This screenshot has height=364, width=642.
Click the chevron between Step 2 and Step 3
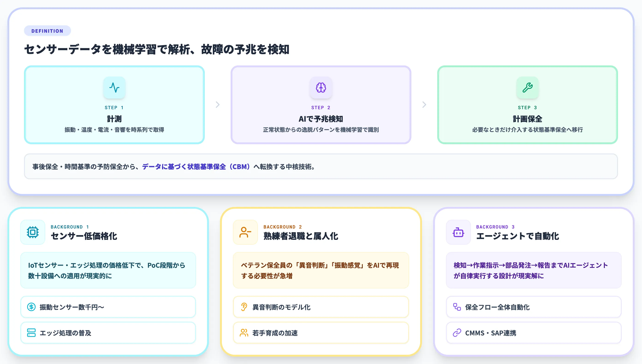pos(424,105)
